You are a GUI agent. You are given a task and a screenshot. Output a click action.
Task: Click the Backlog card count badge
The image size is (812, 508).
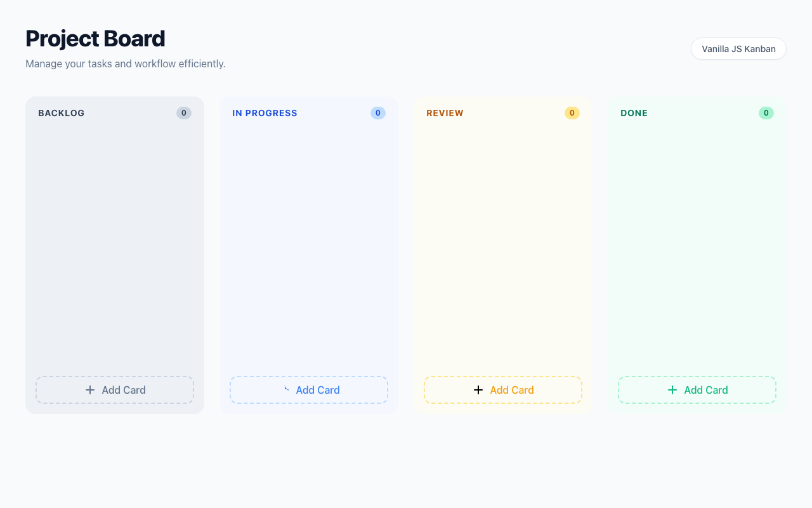click(x=184, y=113)
